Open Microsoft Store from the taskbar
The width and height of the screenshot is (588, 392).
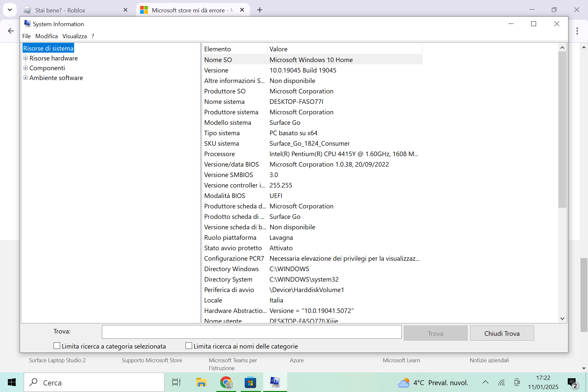click(x=251, y=382)
